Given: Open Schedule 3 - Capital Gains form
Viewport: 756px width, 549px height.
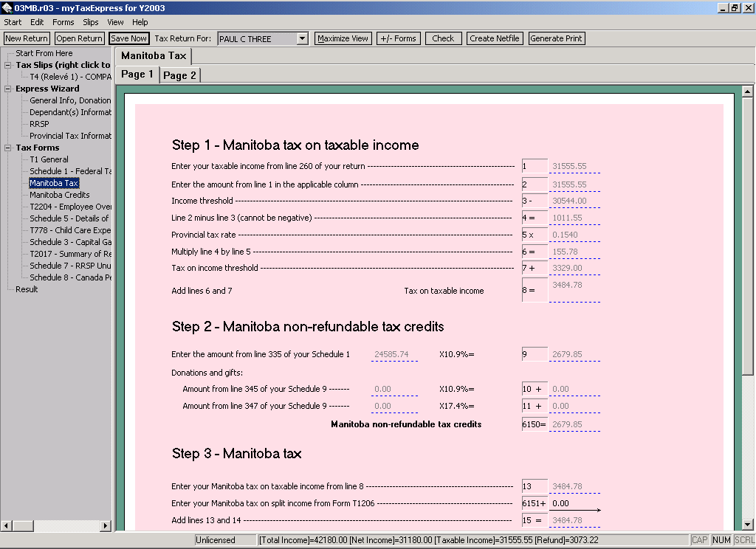Looking at the screenshot, I should pyautogui.click(x=70, y=242).
